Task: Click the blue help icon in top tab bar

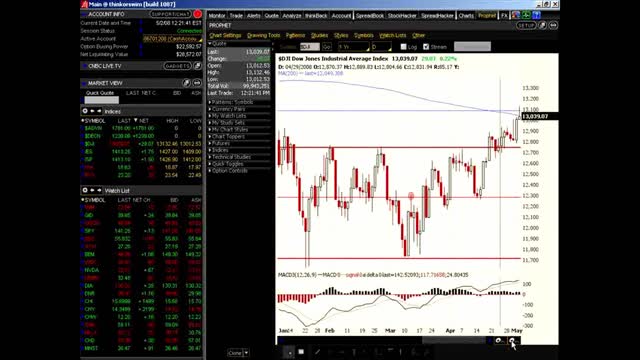Action: click(x=536, y=16)
